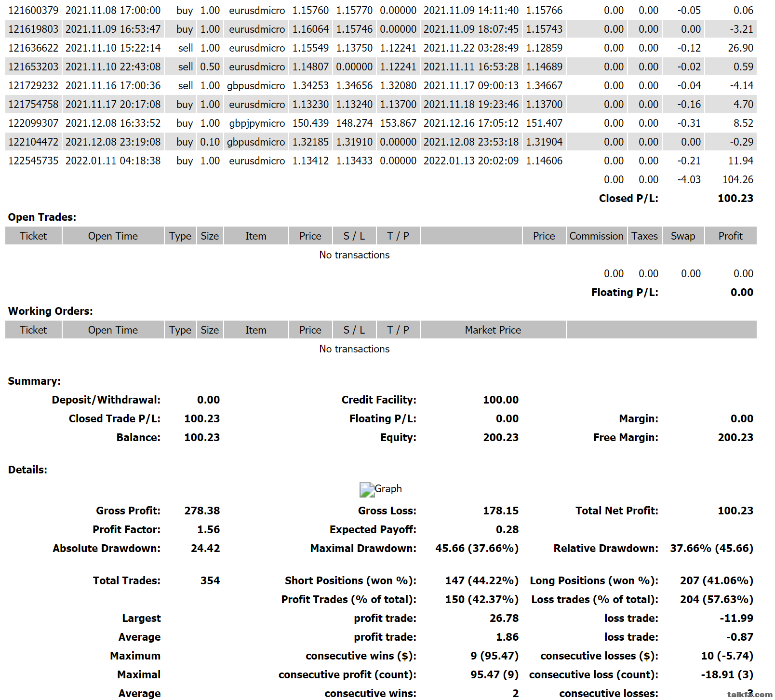
Task: Click Open Time header in Open Trades table
Action: pos(113,236)
